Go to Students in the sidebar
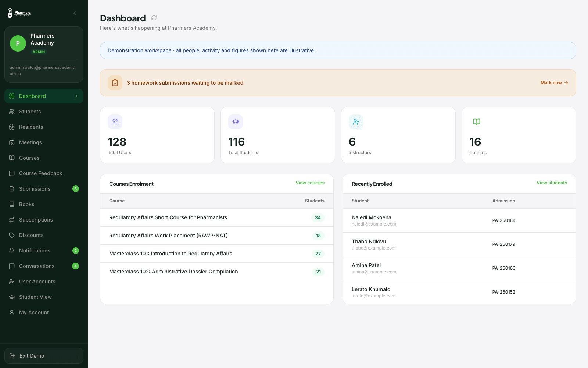Image resolution: width=588 pixels, height=368 pixels. (x=44, y=112)
